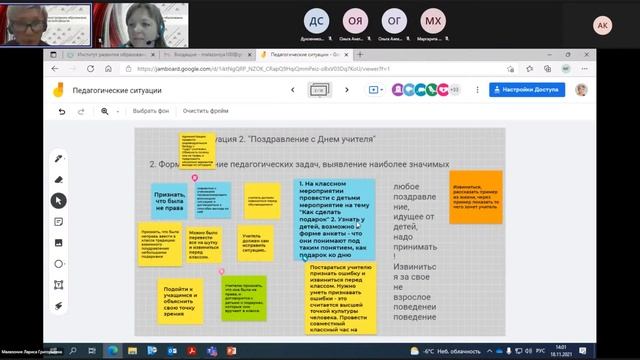Open PowerPoint from taskbar

[x=231, y=351]
